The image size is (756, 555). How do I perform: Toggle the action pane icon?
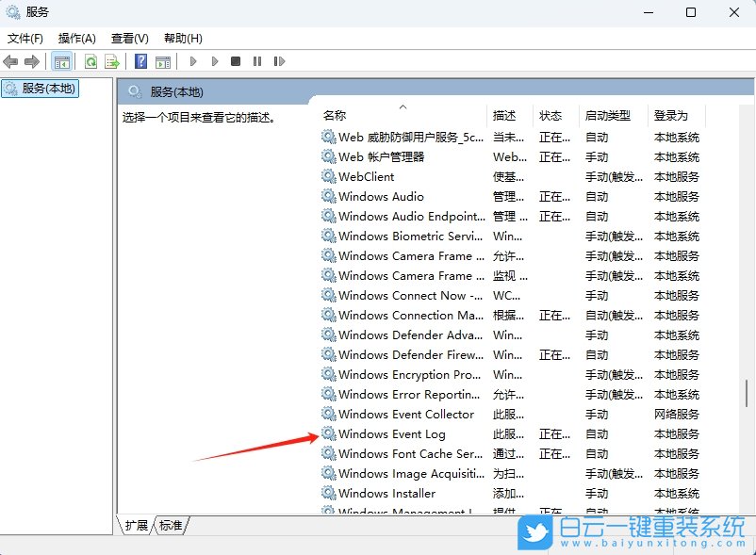[162, 60]
